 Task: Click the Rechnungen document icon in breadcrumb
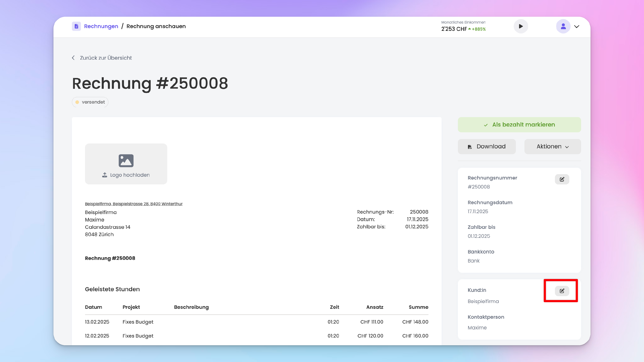coord(76,26)
